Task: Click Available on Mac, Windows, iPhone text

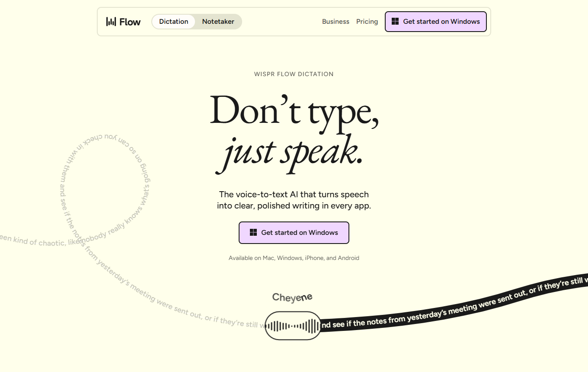Action: (294, 258)
